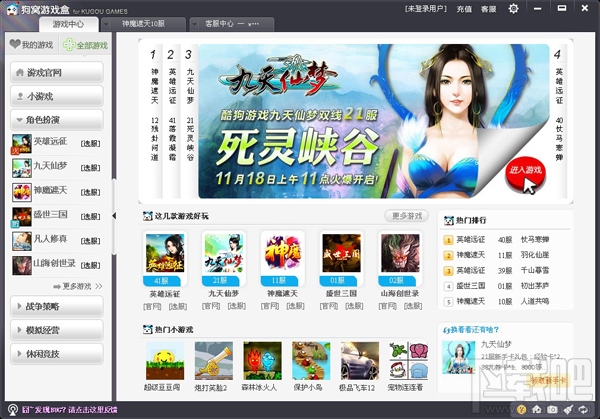Open the 森林冰火人 mini game icon
This screenshot has width=600, height=419.
pyautogui.click(x=262, y=361)
